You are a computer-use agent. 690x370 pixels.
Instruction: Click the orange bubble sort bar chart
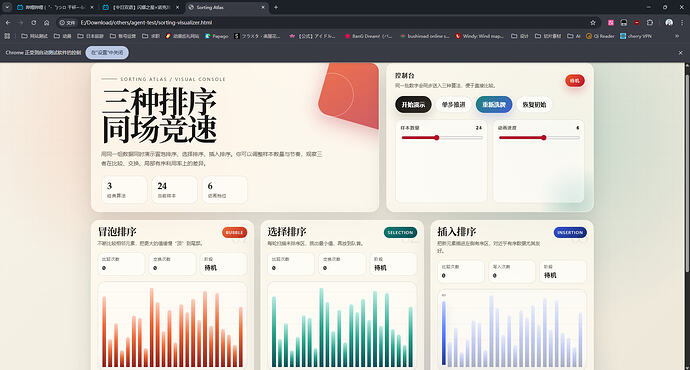coord(172,326)
